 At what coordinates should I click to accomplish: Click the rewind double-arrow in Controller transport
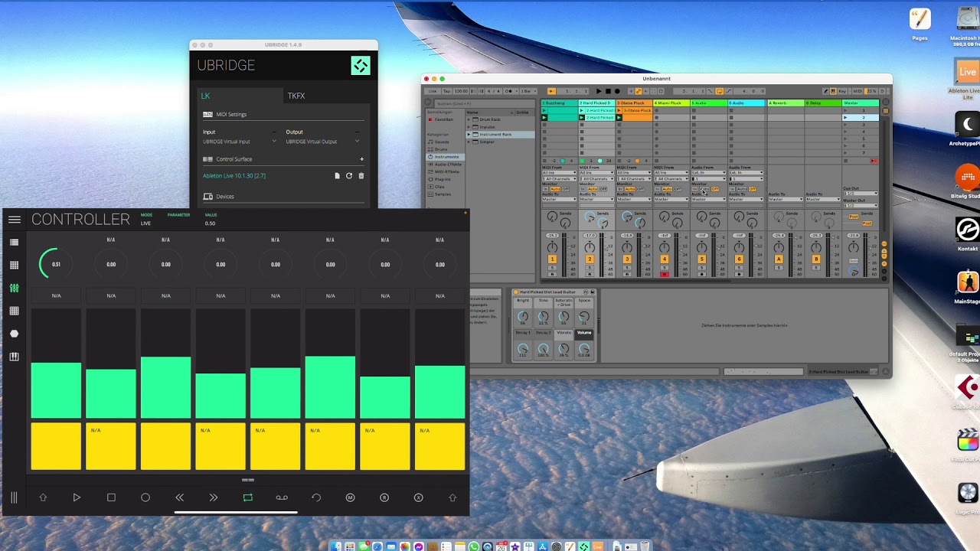tap(179, 497)
